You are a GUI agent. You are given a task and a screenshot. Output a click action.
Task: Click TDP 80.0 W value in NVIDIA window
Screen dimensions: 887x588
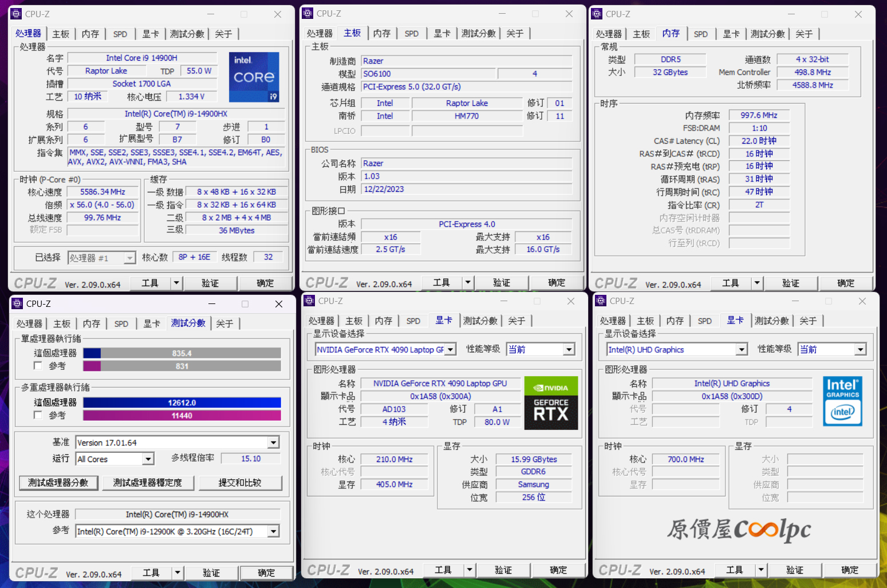click(497, 422)
